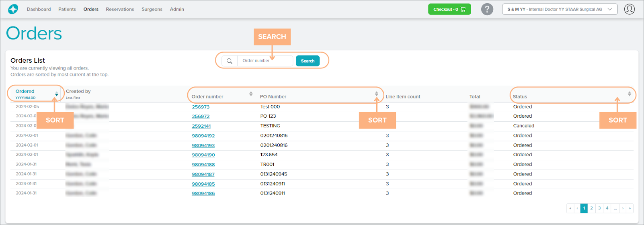Go to the last page with double-arrow
This screenshot has height=225, width=644.
coord(630,208)
